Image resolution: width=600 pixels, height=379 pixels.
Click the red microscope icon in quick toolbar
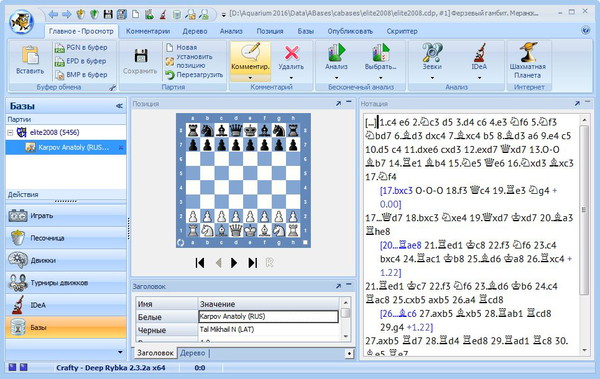163,15
